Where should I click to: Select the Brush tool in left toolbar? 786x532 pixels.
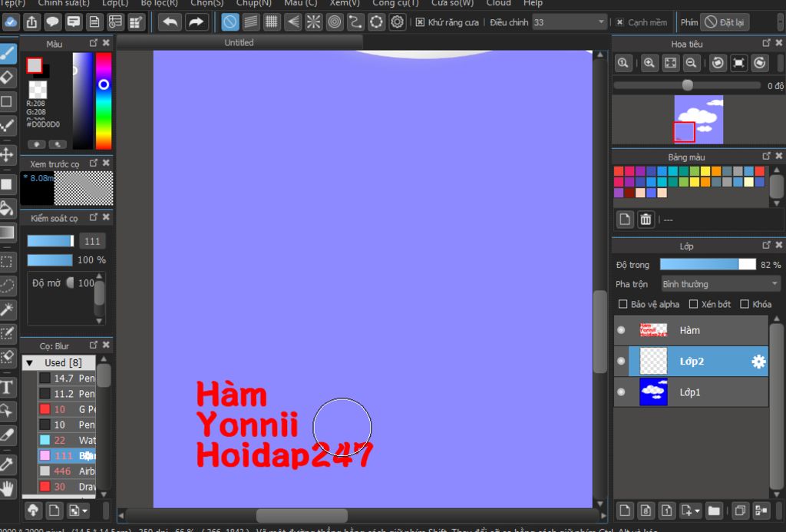[x=7, y=54]
